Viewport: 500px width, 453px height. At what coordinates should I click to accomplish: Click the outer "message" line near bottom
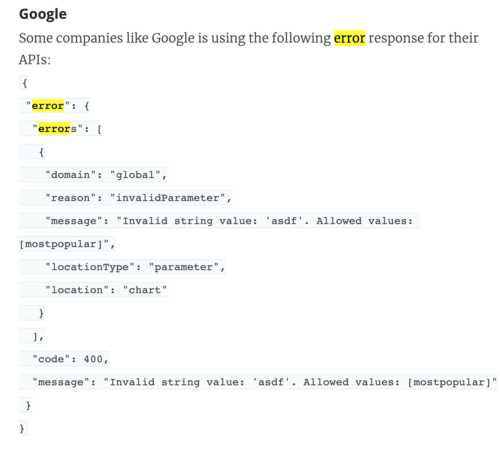tap(265, 382)
